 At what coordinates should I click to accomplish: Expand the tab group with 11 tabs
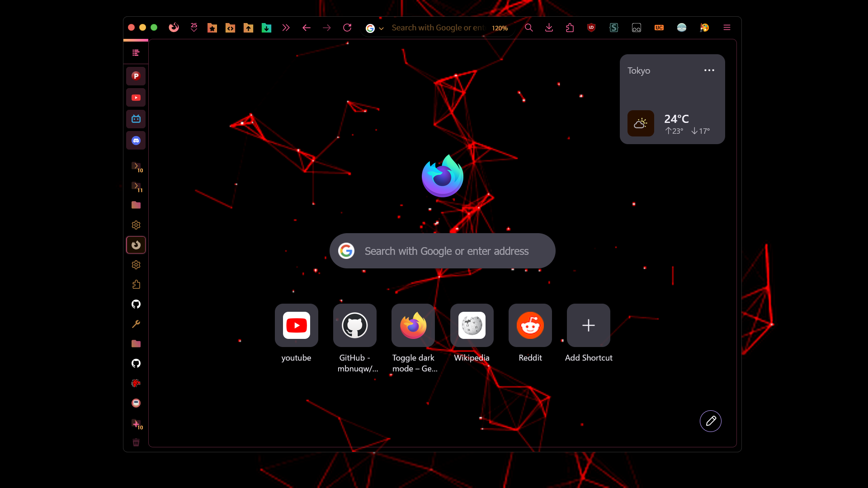point(136,186)
